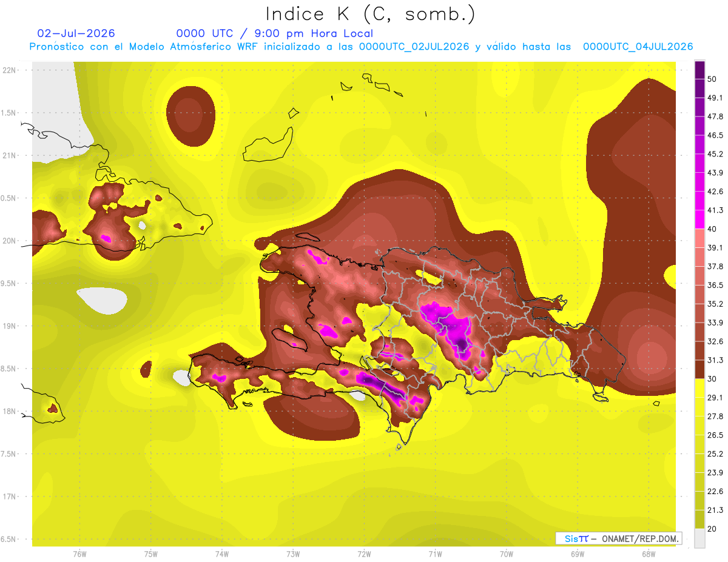
Task: Click the darkest purple swatch above 50
Action: [699, 70]
